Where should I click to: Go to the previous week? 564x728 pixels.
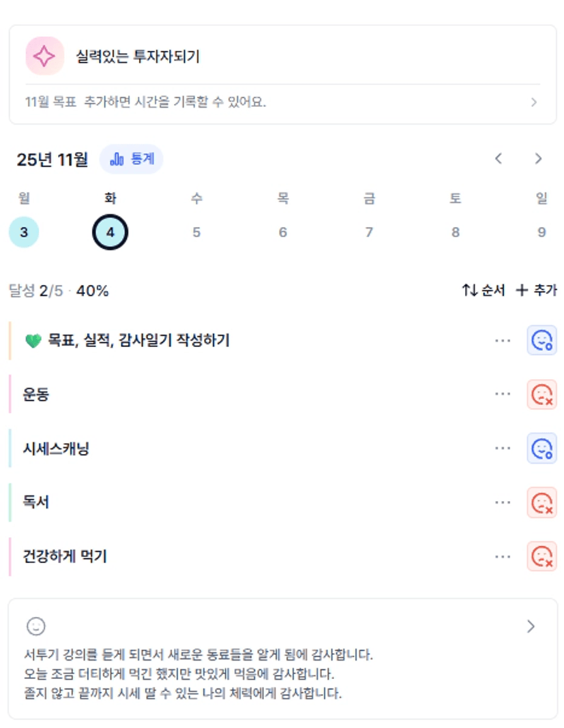pyautogui.click(x=499, y=159)
